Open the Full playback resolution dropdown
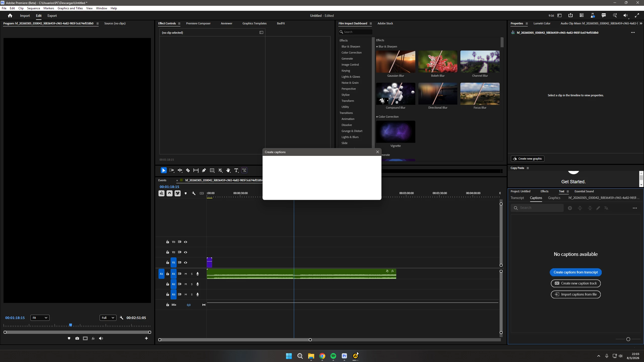 [108, 318]
